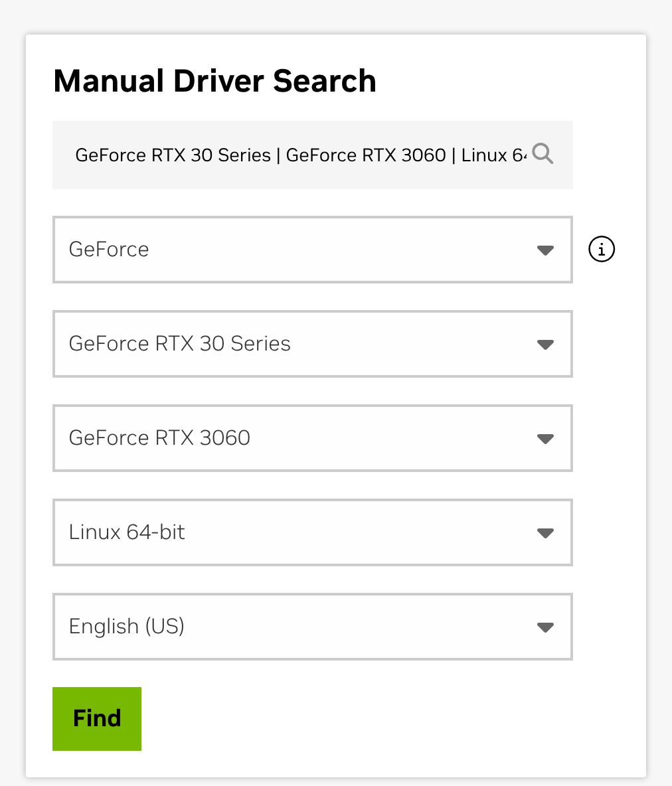Click the magnifier search icon
672x786 pixels.
click(543, 154)
